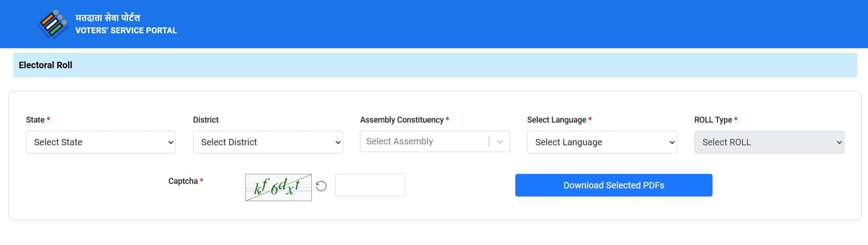
Task: Click the captcha text input field
Action: pos(370,185)
